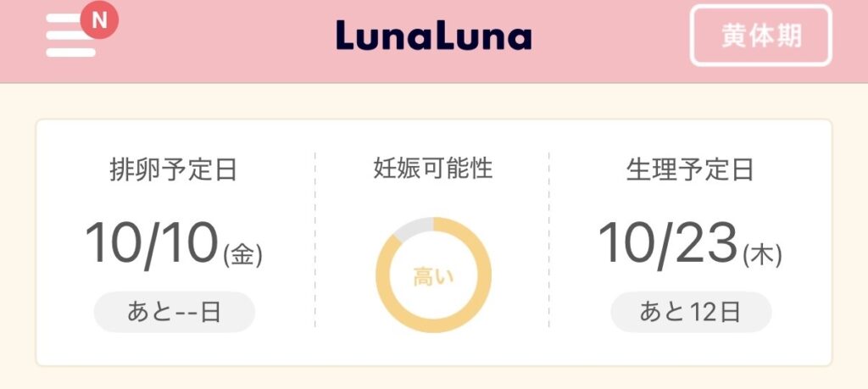Screen dimensions: 868x389
Task: Select the 排卵予定日 heading
Action: [x=174, y=170]
